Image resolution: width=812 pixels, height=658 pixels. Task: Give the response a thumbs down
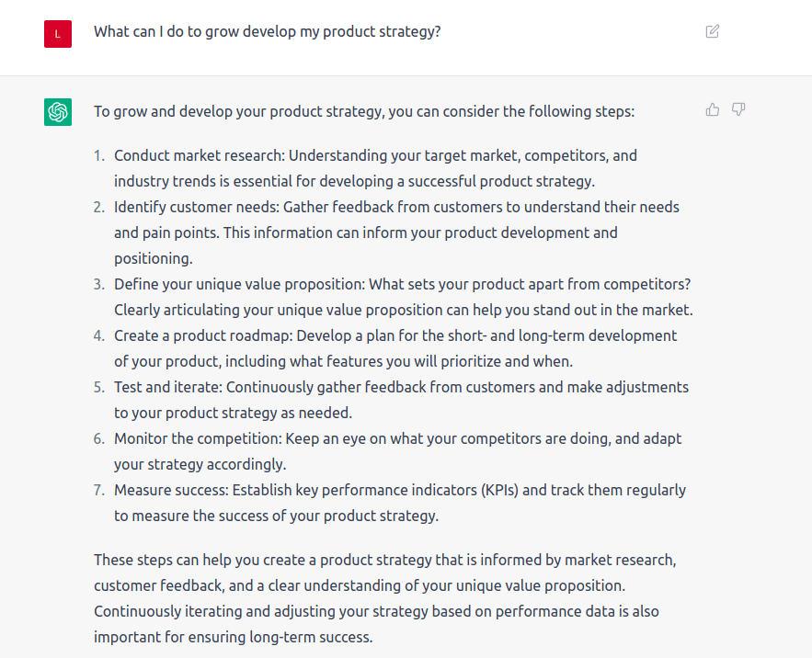[738, 110]
